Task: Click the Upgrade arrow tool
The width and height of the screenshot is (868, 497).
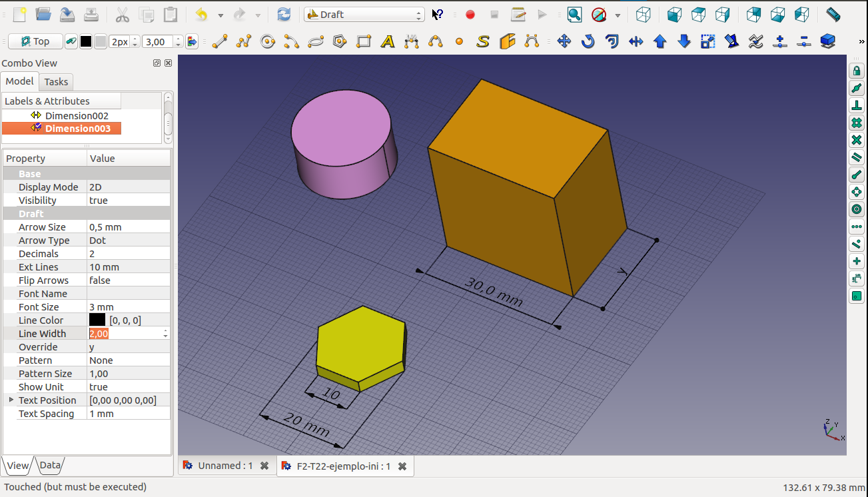Action: 660,42
